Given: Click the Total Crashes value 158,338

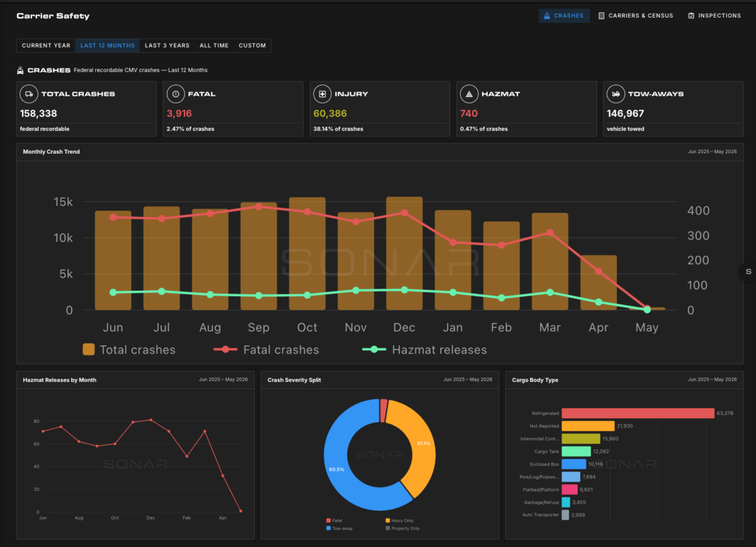Looking at the screenshot, I should click(x=38, y=113).
